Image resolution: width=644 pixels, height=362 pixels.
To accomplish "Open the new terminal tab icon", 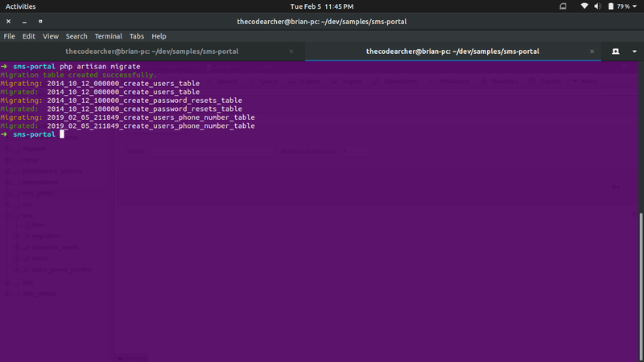I will coord(615,51).
